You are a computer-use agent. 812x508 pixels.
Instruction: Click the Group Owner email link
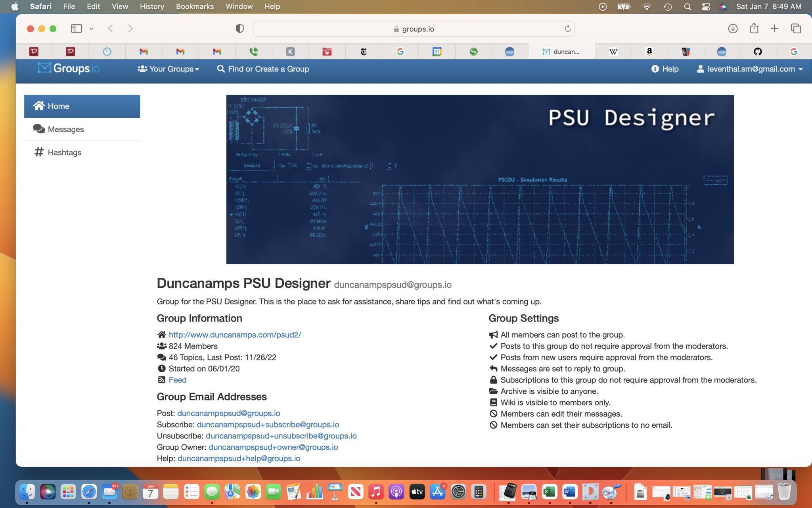pyautogui.click(x=273, y=447)
